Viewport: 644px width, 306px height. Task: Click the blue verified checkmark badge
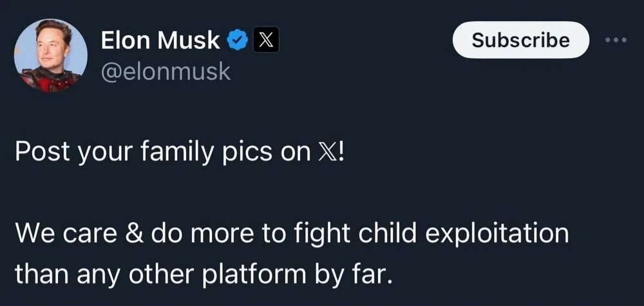click(x=238, y=41)
